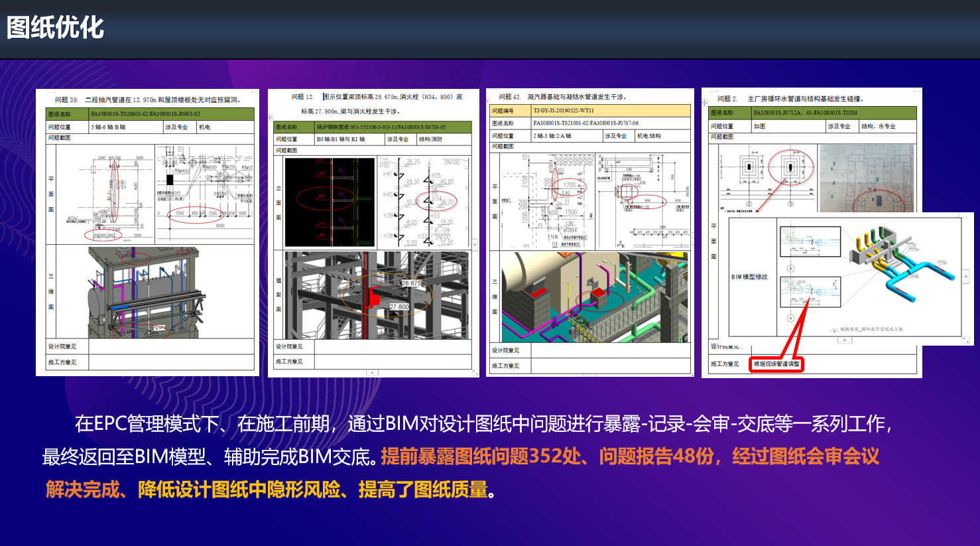
Task: Open the 问题 42 report screenshot thumbnail
Action: [590, 232]
